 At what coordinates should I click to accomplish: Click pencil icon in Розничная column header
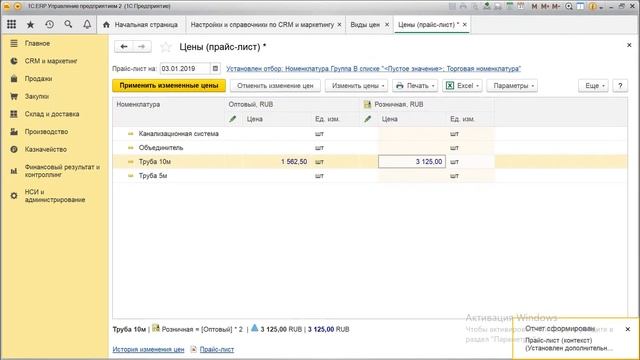(368, 119)
